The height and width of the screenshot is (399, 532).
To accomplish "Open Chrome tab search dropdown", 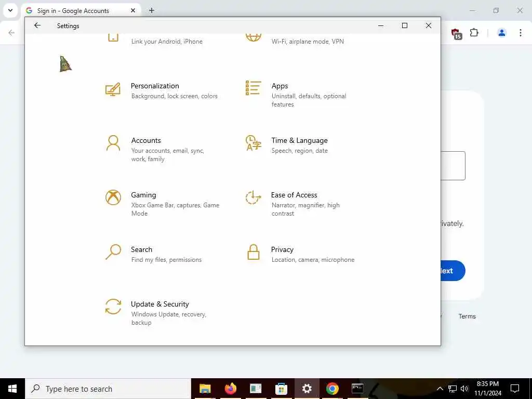I will coord(10,10).
